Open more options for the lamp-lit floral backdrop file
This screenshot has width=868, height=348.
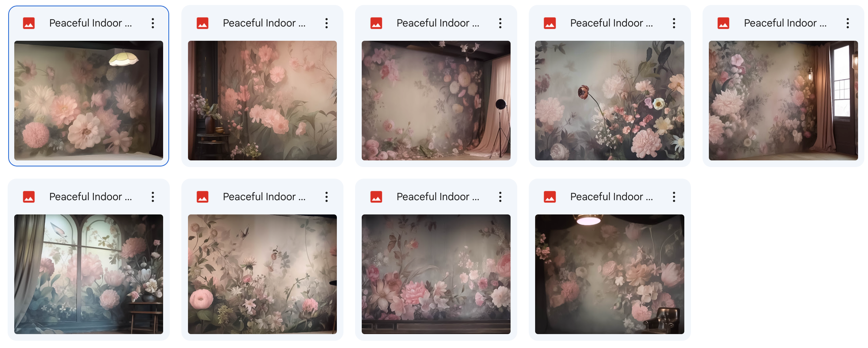(x=153, y=23)
